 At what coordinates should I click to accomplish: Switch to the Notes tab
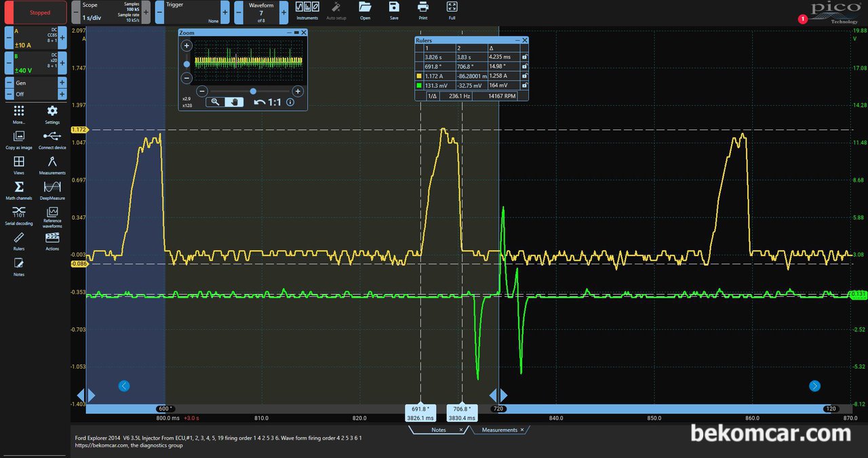point(438,430)
